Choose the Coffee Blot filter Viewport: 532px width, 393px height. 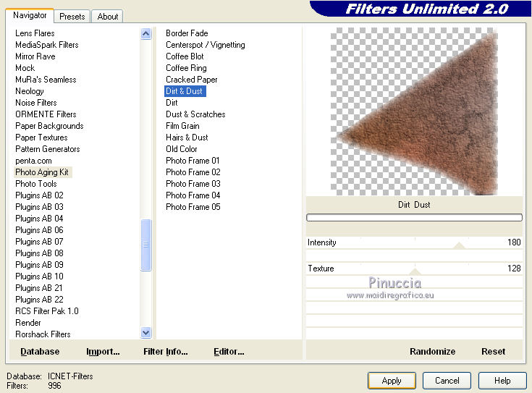pyautogui.click(x=185, y=56)
